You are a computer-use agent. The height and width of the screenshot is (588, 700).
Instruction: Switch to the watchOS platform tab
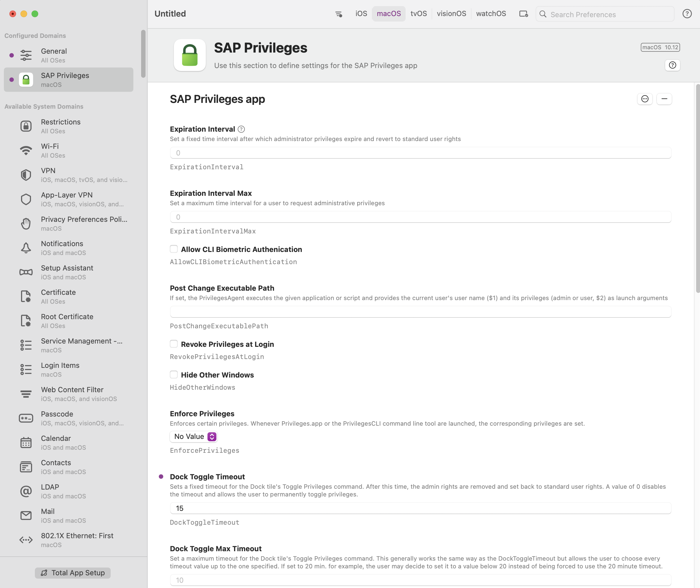coord(491,14)
